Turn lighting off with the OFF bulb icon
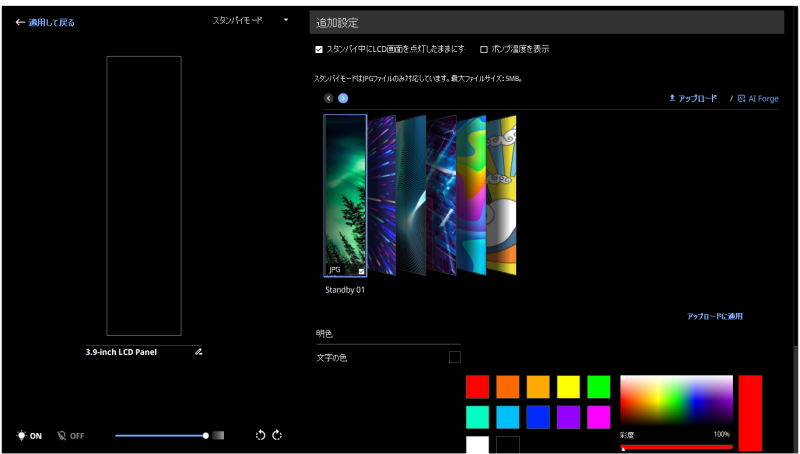Image resolution: width=800 pixels, height=454 pixels. [x=62, y=436]
